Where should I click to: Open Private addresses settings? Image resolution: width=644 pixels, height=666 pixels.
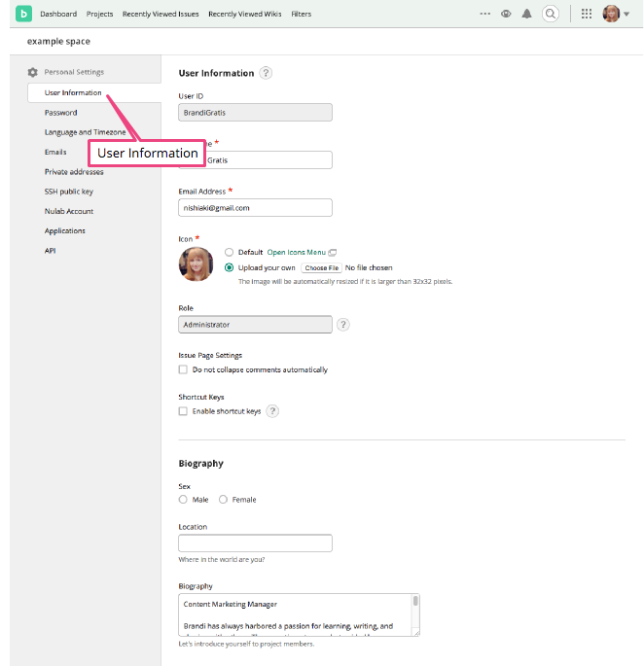[x=74, y=171]
